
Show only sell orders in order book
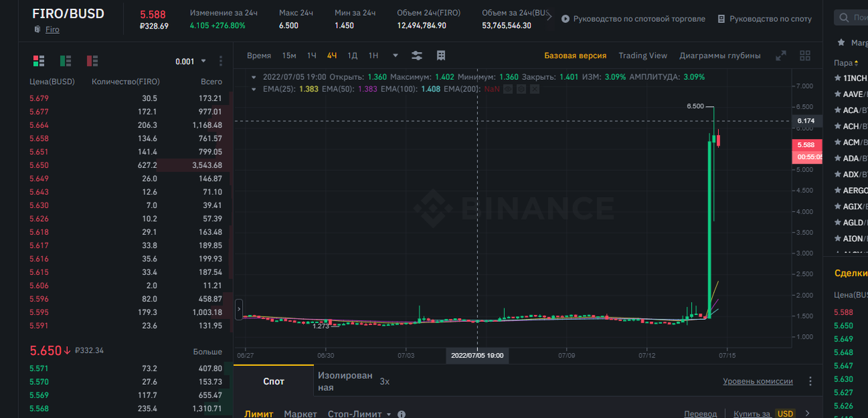92,61
